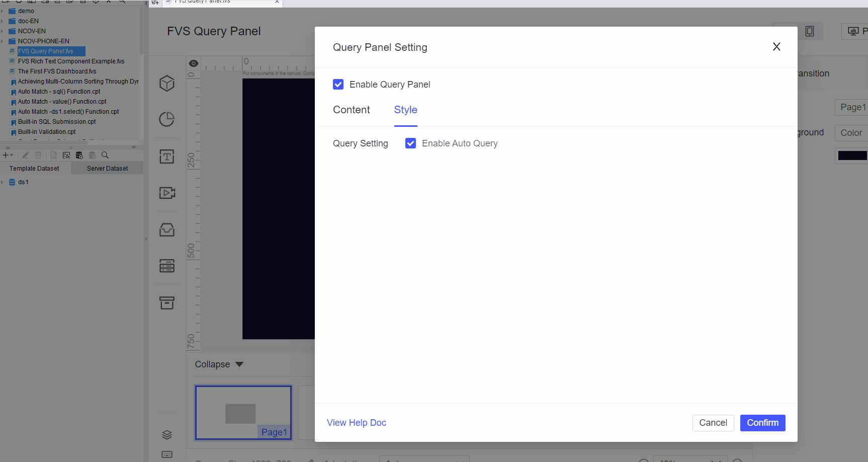Pick the dark background color swatch

853,156
